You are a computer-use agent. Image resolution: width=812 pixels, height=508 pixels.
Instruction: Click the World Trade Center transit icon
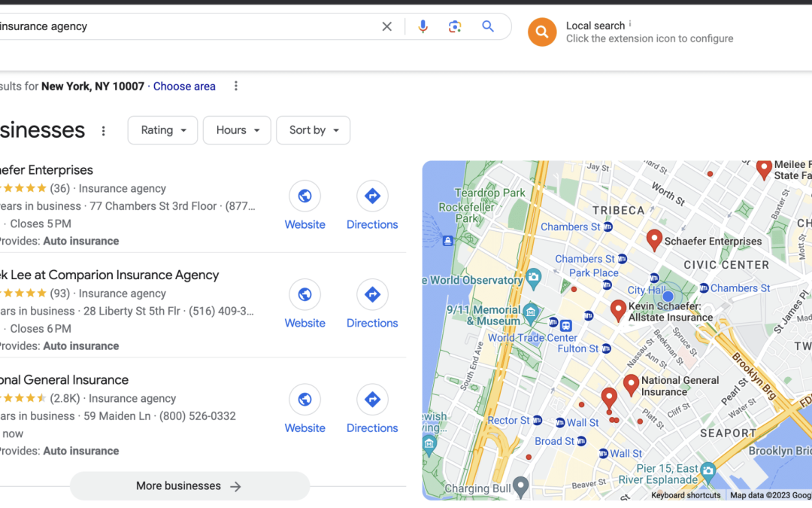[x=565, y=326]
